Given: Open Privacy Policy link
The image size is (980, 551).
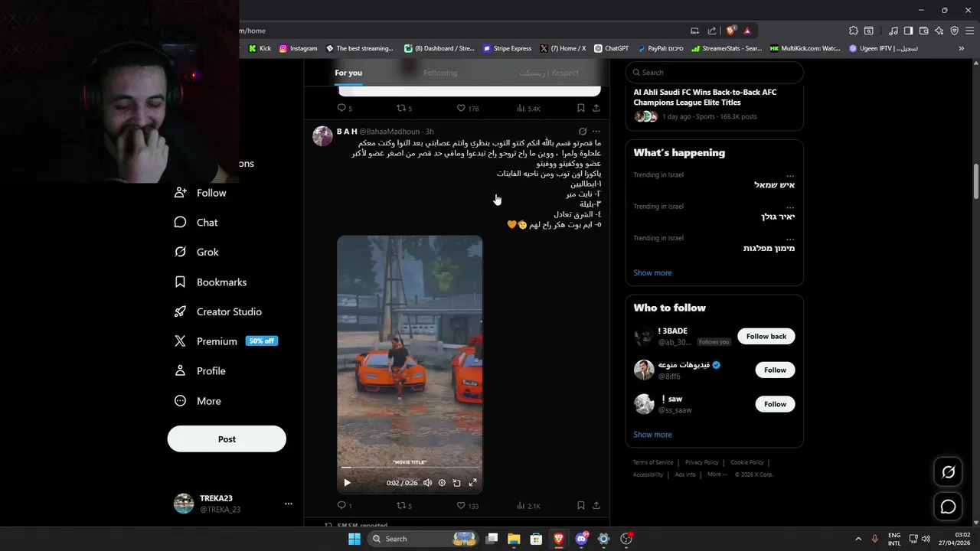Looking at the screenshot, I should tap(701, 462).
